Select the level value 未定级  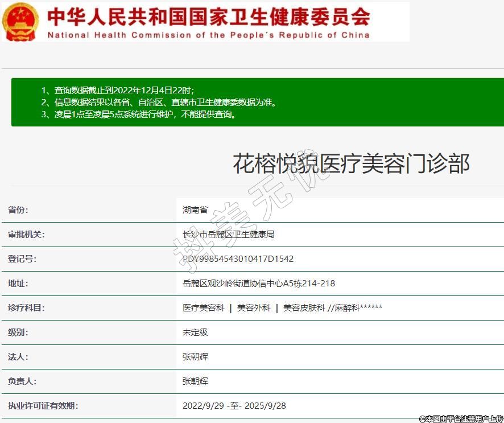point(195,332)
